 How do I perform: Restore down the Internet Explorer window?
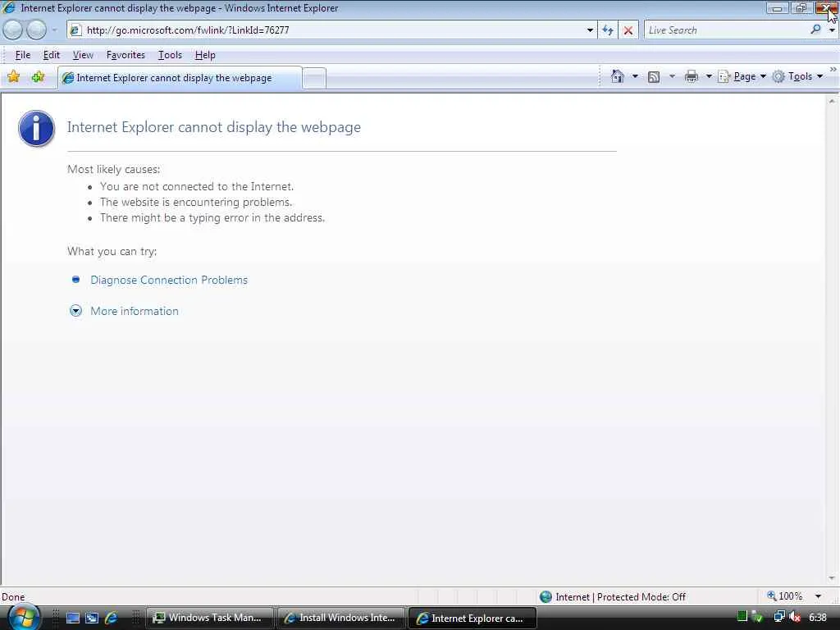click(801, 8)
